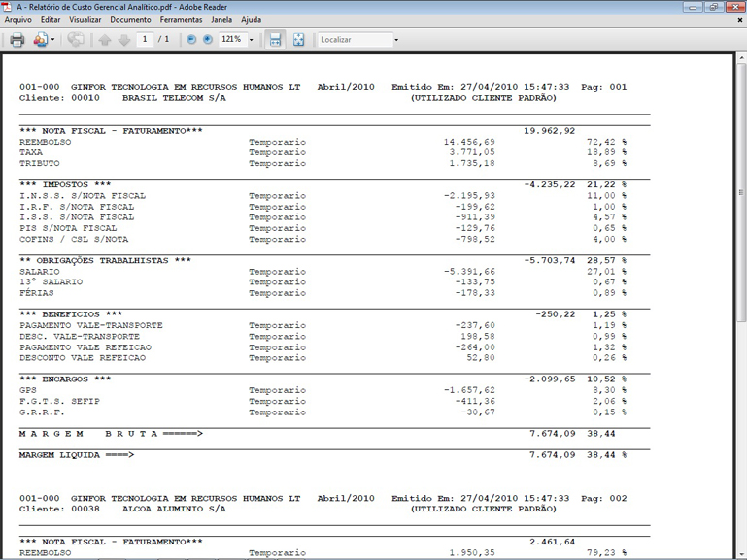Image resolution: width=747 pixels, height=560 pixels.
Task: Go to next page arrow
Action: coord(124,40)
